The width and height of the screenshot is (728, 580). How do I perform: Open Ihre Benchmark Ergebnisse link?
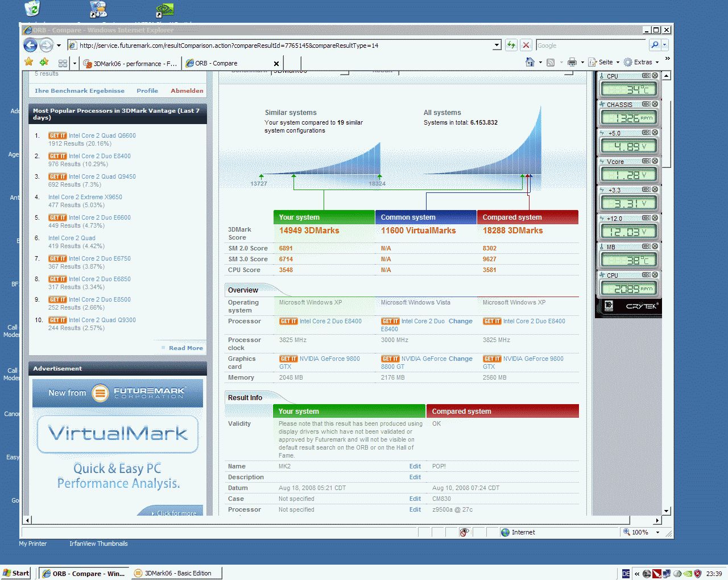point(80,91)
